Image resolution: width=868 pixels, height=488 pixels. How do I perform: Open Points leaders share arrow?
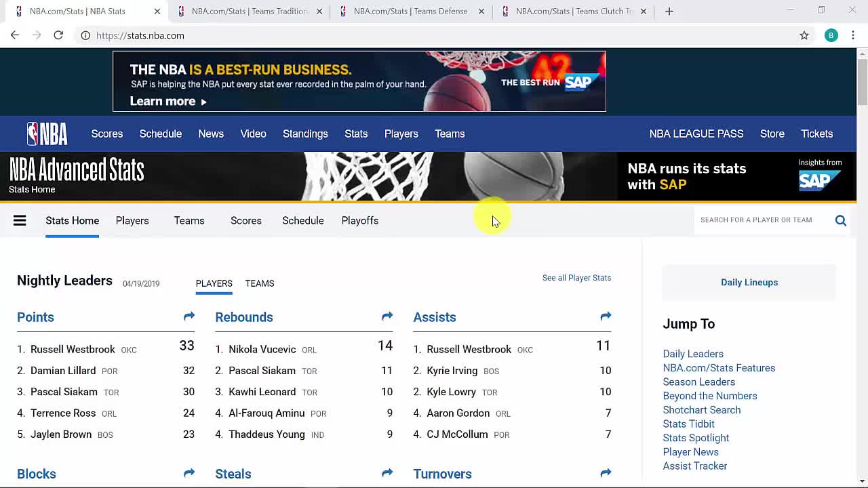[x=189, y=317]
